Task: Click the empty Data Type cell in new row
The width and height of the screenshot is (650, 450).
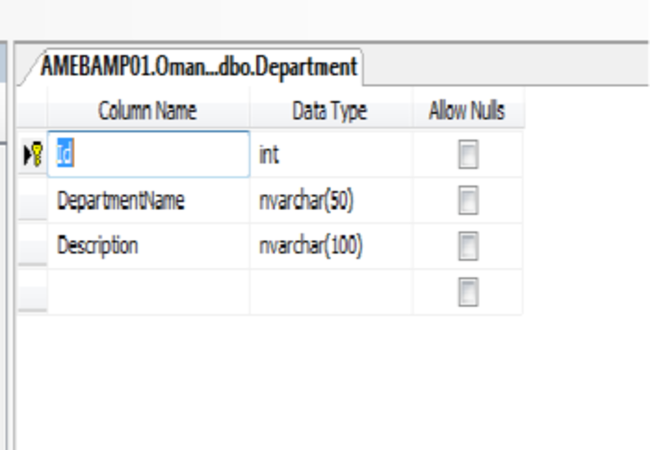Action: [330, 292]
